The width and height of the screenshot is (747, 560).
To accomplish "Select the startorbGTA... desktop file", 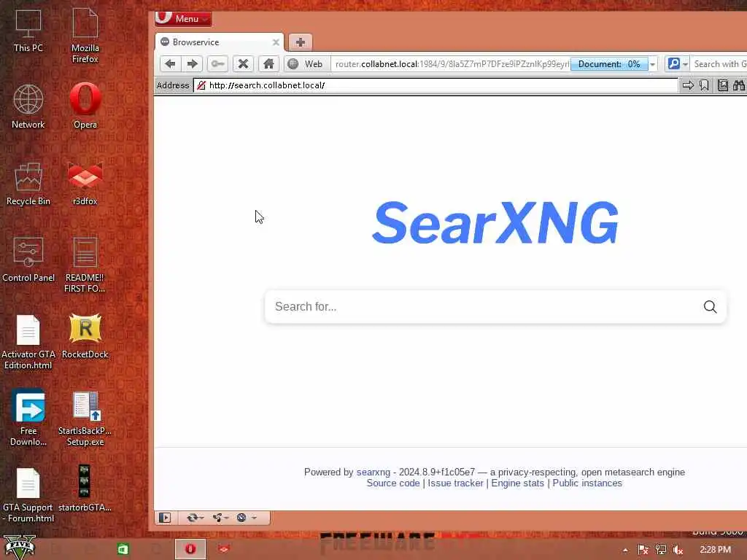I will click(85, 488).
